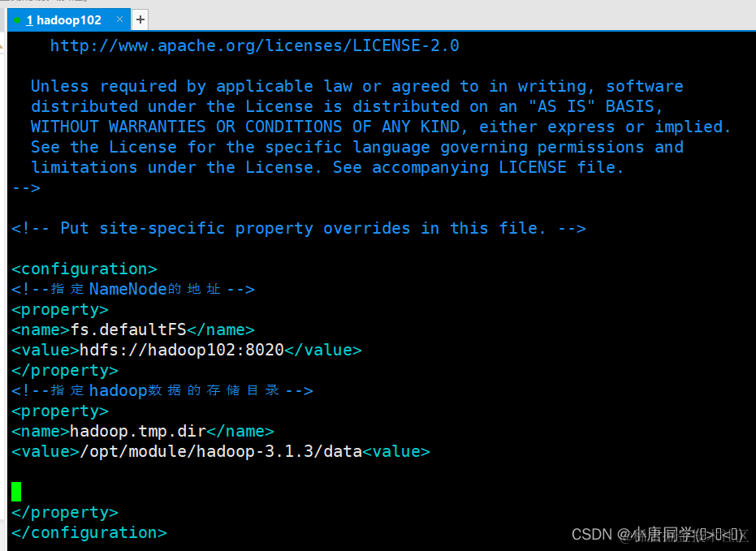Click the comment end marker '-->' line
Image resolution: width=756 pixels, height=551 pixels.
[26, 187]
